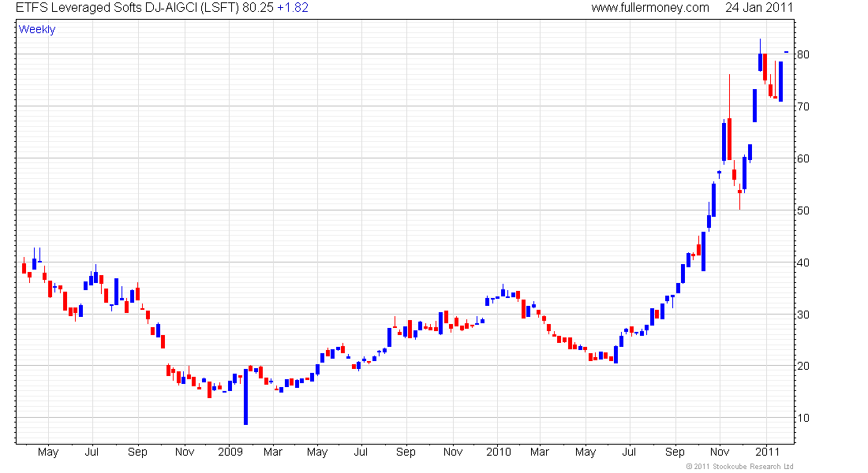Click the red candle with wick reaching 76
Screen dimensions: 868x473
[x=730, y=117]
